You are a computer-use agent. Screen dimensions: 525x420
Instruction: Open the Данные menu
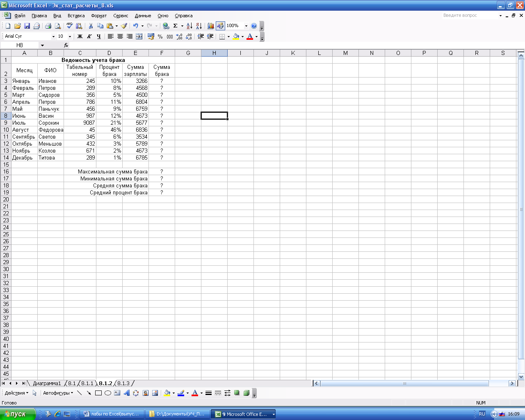click(x=143, y=16)
